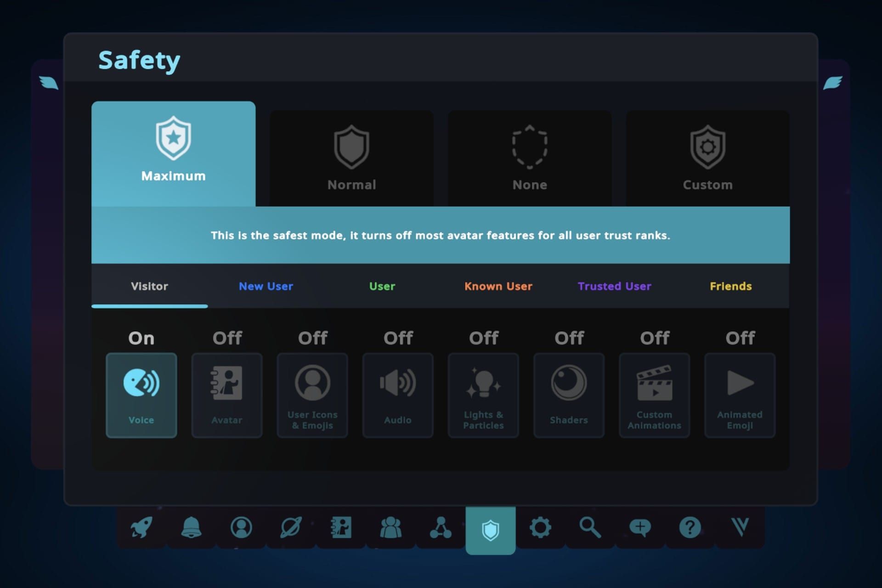The width and height of the screenshot is (882, 588).
Task: Select the Safety shield icon in the dock
Action: pyautogui.click(x=490, y=528)
